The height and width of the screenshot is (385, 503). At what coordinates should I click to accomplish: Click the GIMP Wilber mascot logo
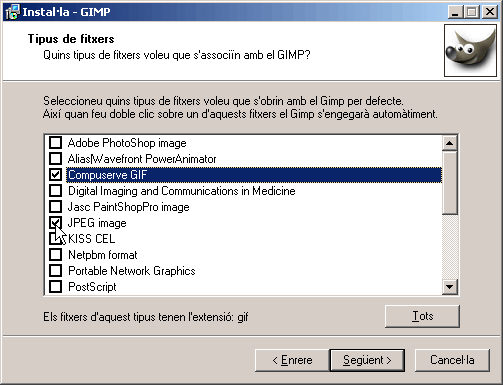coord(470,50)
